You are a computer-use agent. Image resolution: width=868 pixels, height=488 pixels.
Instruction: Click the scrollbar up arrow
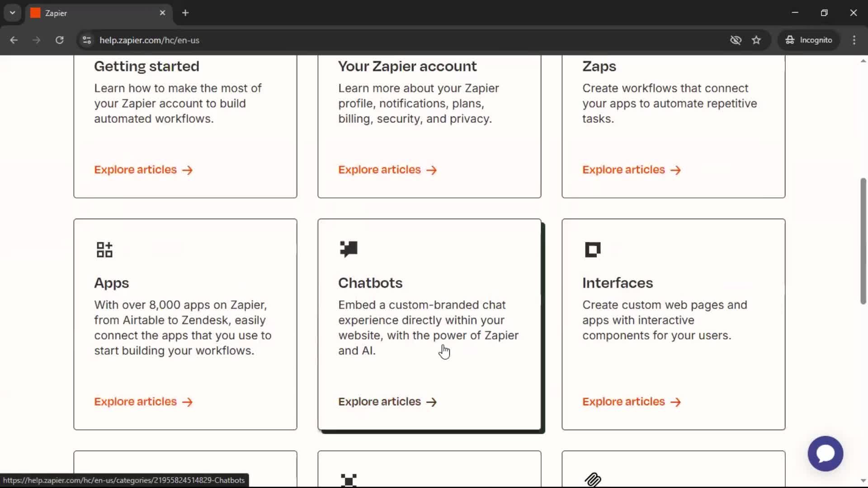[x=863, y=61]
